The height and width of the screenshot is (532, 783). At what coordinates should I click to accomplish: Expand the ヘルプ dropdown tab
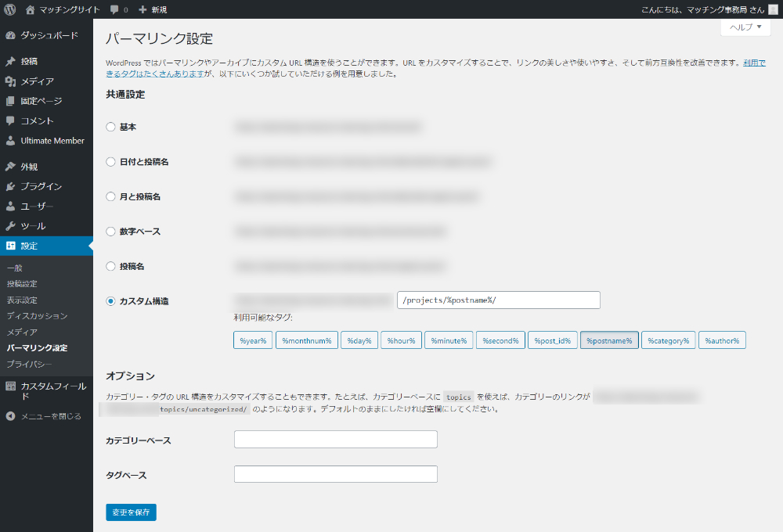coord(745,27)
